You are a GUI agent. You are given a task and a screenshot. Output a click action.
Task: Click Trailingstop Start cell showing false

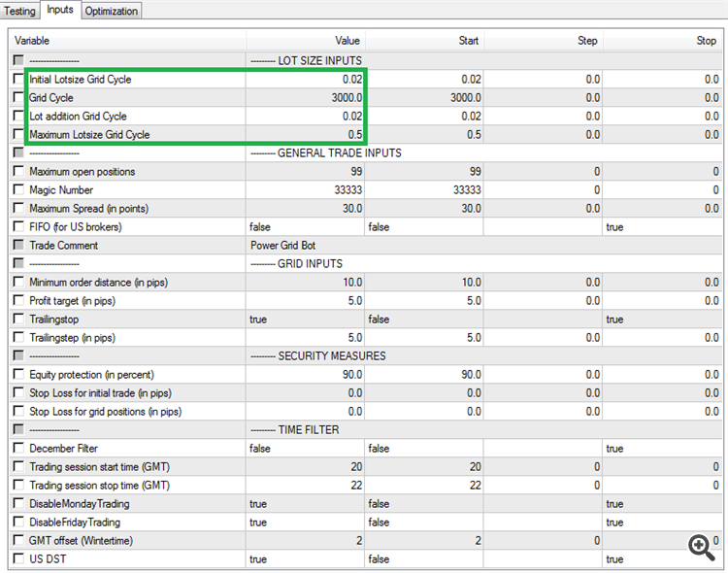tap(424, 319)
